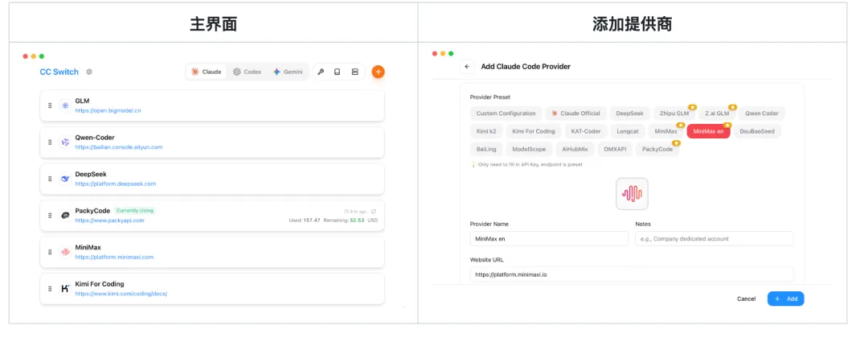
Task: Select the Qwen Coder preset
Action: tap(762, 113)
